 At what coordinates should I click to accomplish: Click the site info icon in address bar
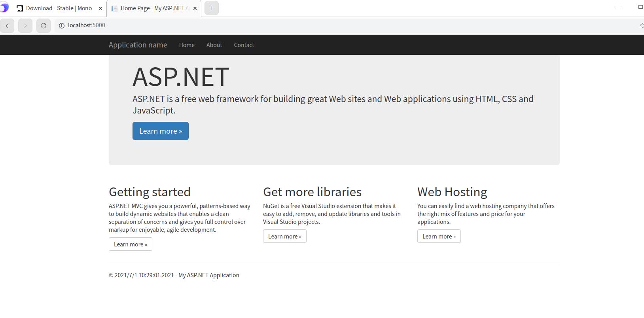coord(61,25)
